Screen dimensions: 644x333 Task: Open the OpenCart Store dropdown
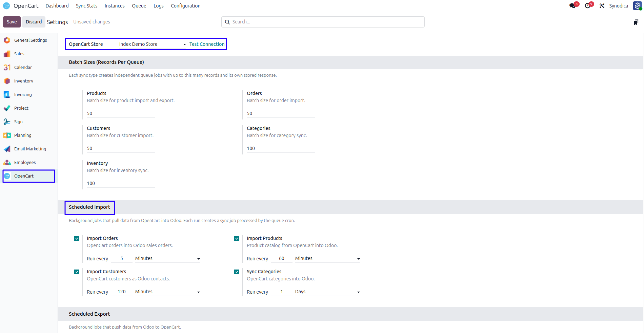tap(153, 44)
